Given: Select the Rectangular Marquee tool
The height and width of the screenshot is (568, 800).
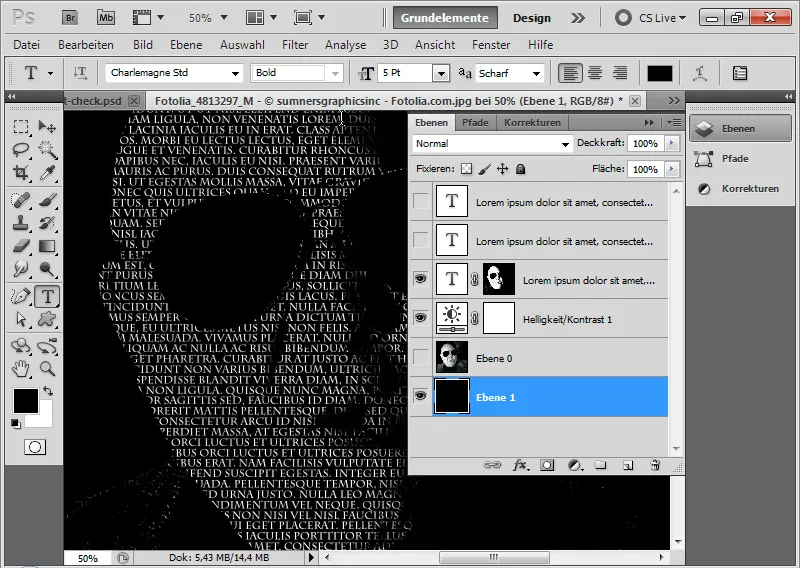Looking at the screenshot, I should 21,126.
